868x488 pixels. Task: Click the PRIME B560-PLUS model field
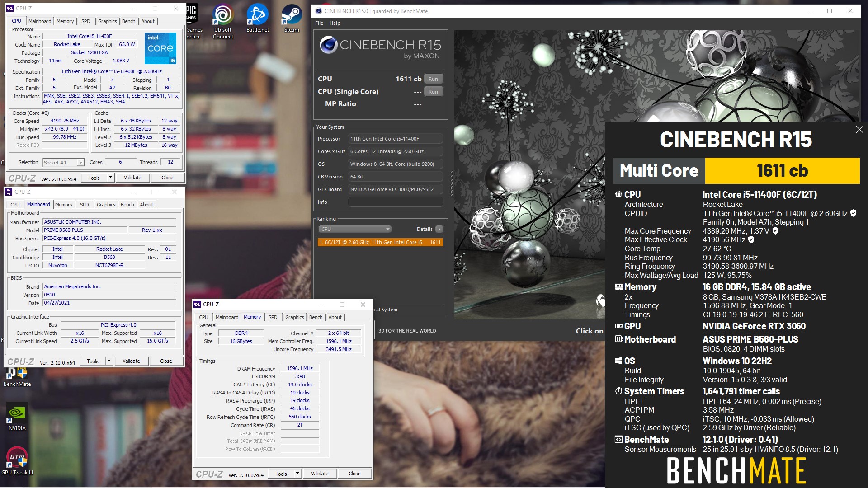85,230
